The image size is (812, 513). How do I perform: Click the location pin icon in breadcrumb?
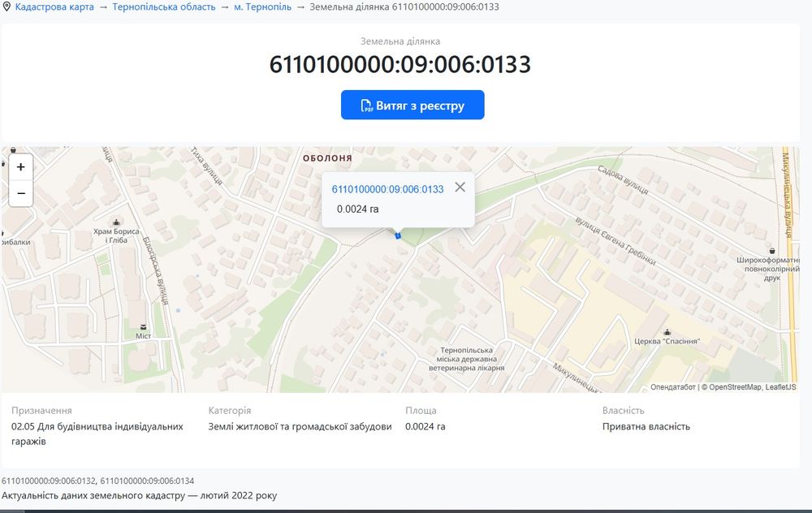click(6, 6)
